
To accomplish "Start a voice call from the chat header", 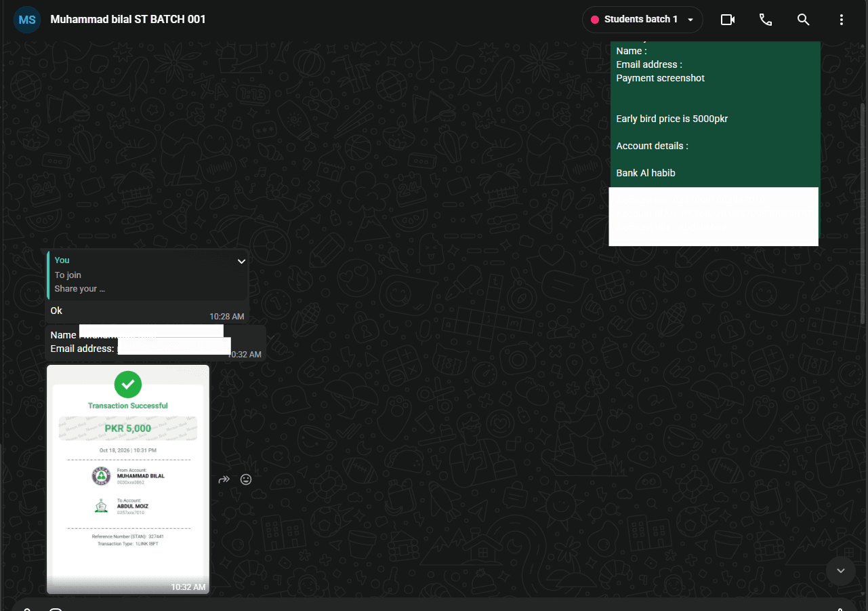I will (766, 20).
